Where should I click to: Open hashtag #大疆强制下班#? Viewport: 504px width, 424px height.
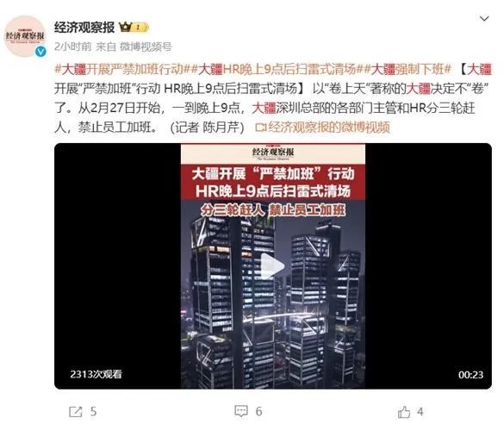click(x=408, y=69)
